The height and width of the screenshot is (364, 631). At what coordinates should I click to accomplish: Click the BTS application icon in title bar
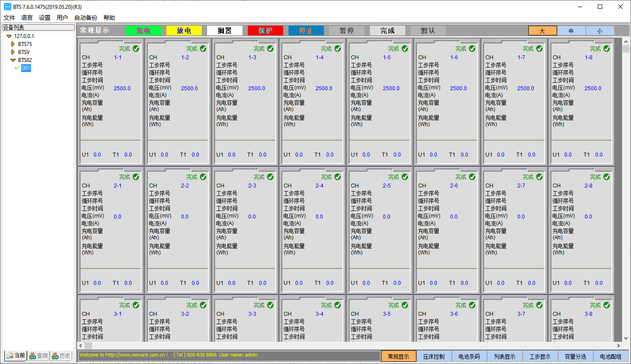pyautogui.click(x=7, y=7)
